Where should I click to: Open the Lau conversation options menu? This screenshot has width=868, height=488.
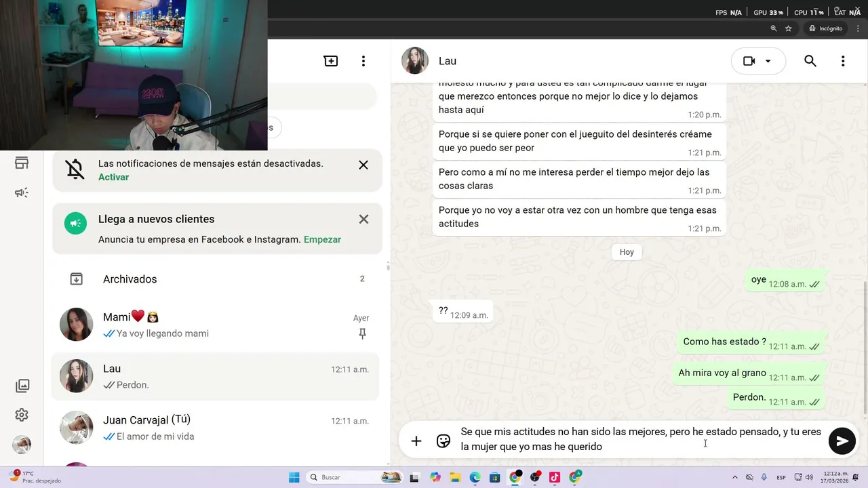click(843, 61)
